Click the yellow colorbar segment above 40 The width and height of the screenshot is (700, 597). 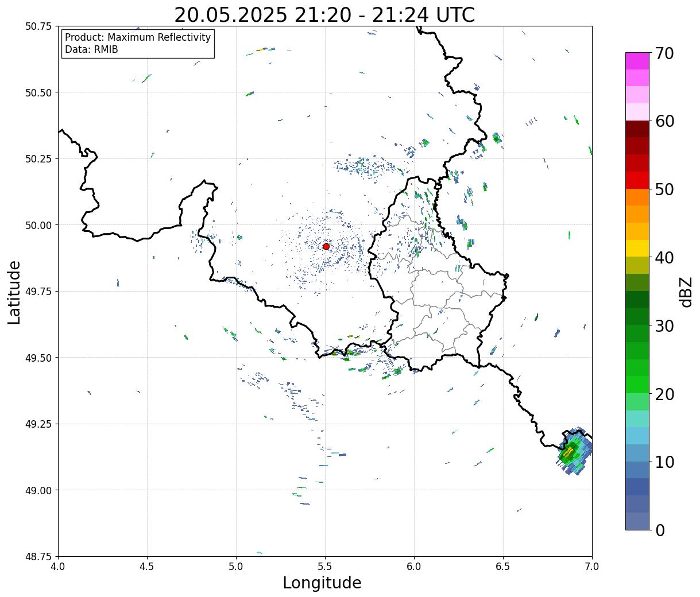(x=637, y=249)
